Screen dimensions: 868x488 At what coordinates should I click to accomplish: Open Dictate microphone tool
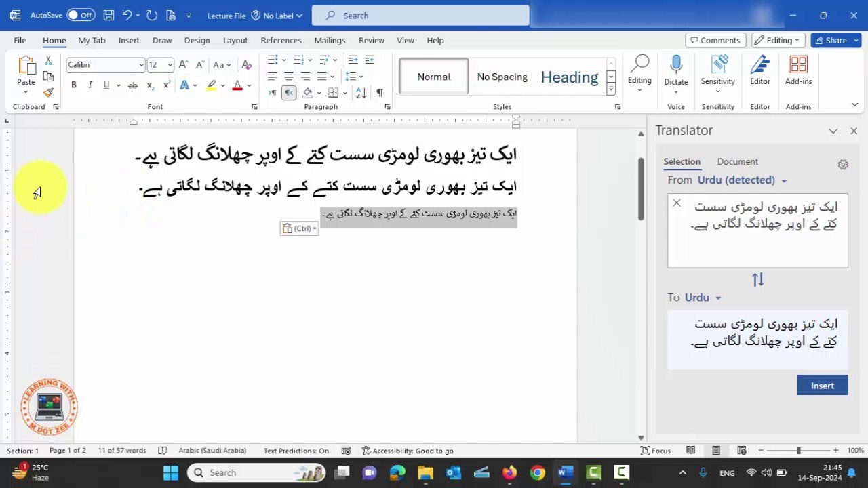coord(676,71)
